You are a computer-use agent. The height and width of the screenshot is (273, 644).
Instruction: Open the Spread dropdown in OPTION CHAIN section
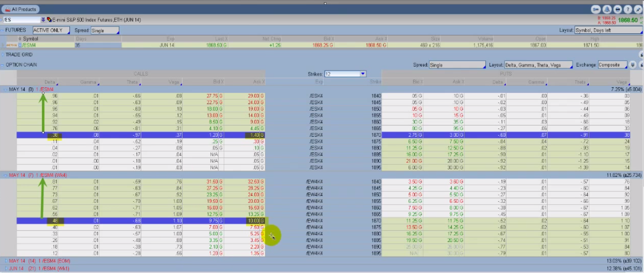pos(457,65)
